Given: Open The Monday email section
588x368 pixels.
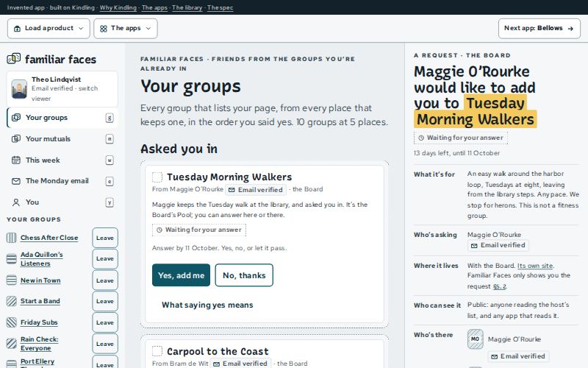Looking at the screenshot, I should [x=62, y=181].
